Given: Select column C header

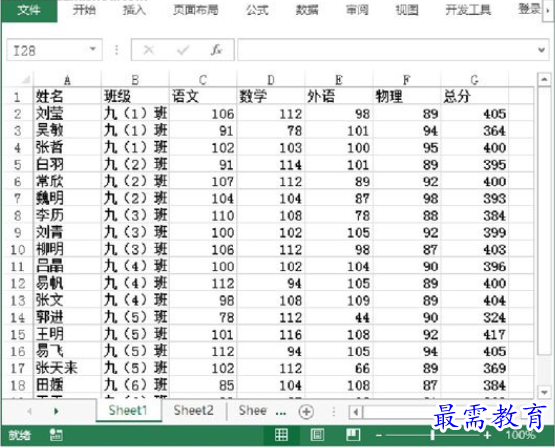Looking at the screenshot, I should 203,80.
